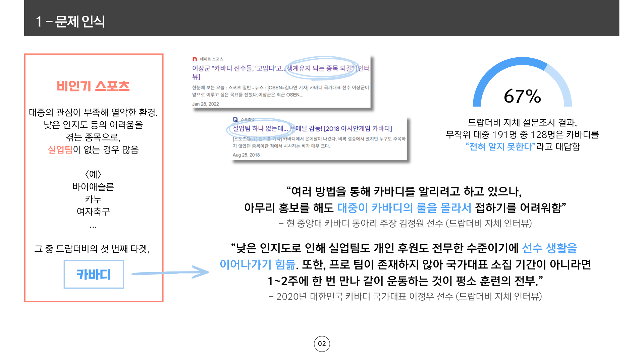Viewport: 644px width, 362px height.
Task: Click the 김정원 선수 interview attribution line
Action: (405, 223)
